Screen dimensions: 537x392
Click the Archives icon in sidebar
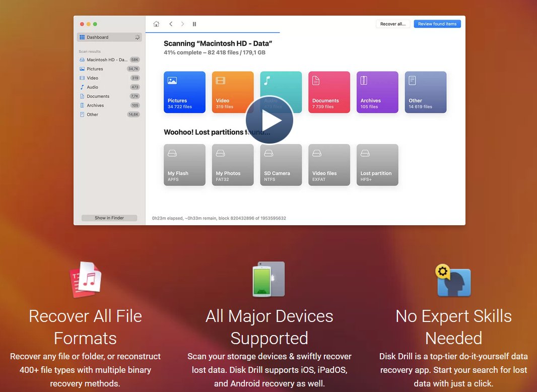point(82,105)
